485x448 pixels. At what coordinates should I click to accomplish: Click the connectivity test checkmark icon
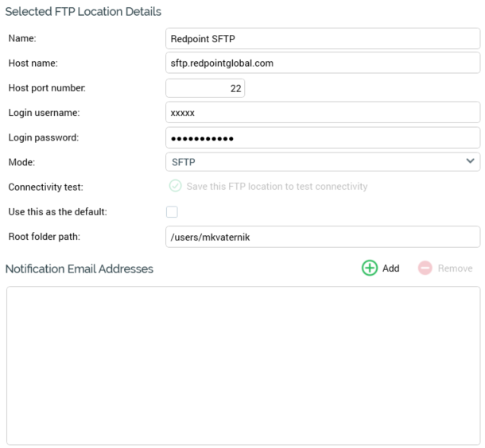[175, 187]
